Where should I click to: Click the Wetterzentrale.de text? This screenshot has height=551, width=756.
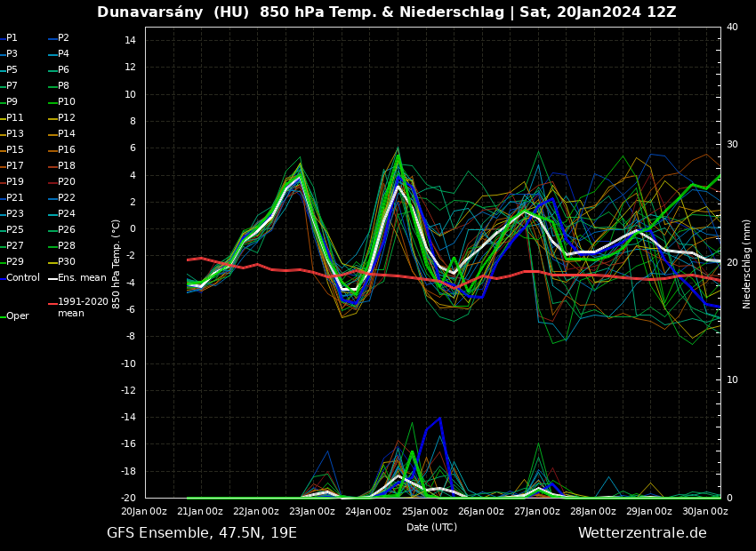coord(642,533)
